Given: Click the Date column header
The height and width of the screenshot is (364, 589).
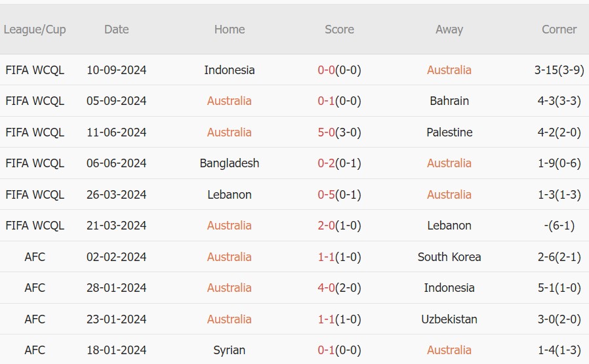Looking at the screenshot, I should coord(116,30).
